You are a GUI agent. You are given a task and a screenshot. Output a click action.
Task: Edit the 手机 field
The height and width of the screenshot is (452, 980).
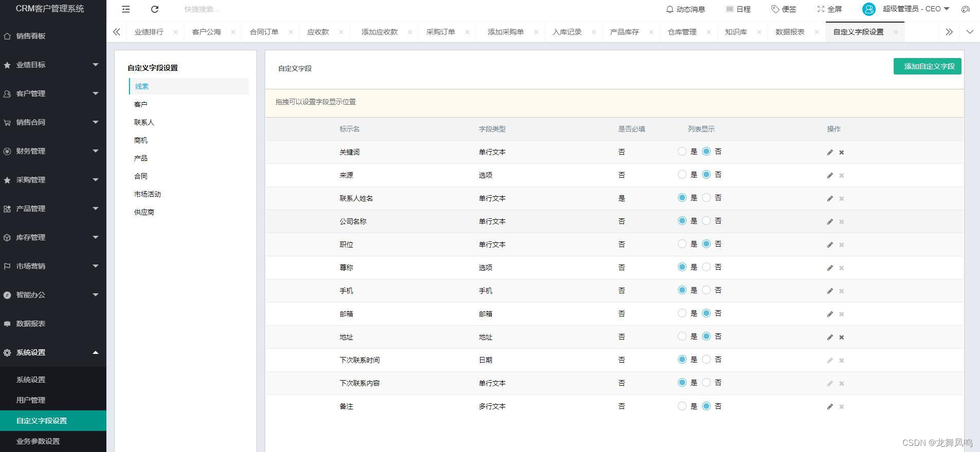coord(830,291)
